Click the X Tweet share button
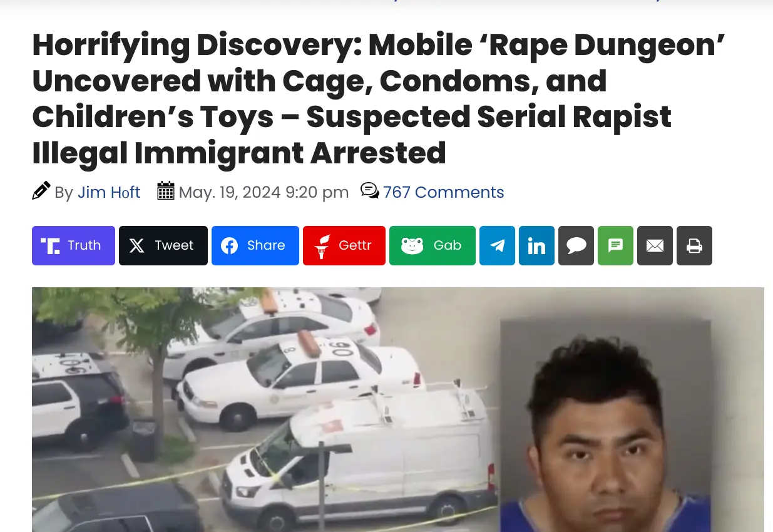Screen dimensions: 773x532 163,245
